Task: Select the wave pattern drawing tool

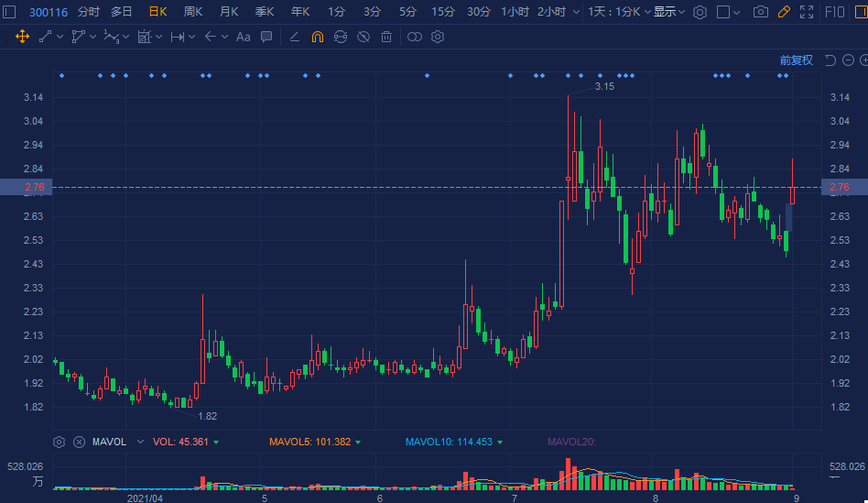Action: click(x=112, y=37)
